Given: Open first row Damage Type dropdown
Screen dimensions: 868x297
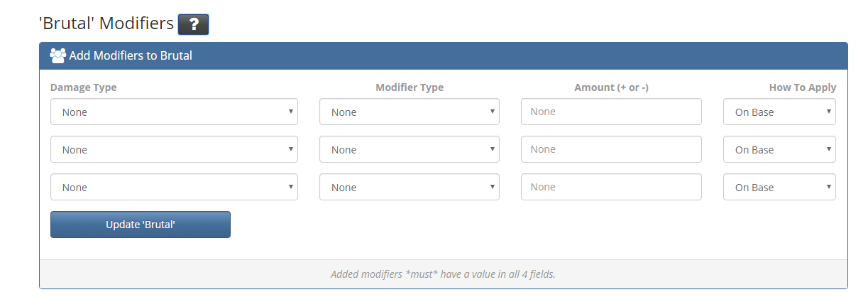Looking at the screenshot, I should 174,112.
